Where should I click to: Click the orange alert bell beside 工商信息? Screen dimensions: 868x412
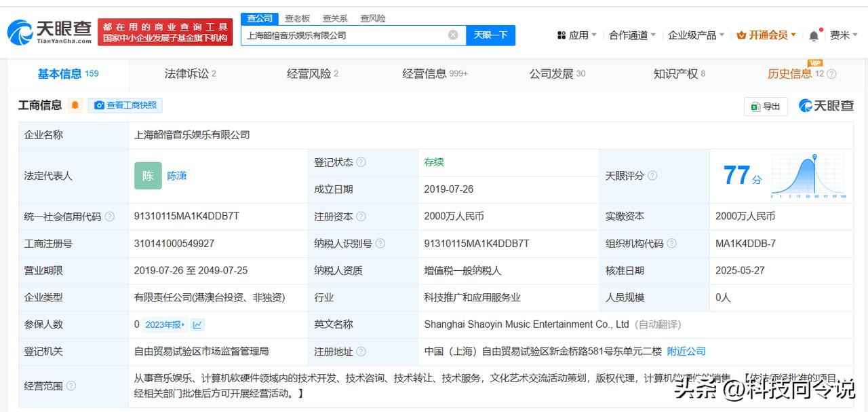tap(75, 105)
